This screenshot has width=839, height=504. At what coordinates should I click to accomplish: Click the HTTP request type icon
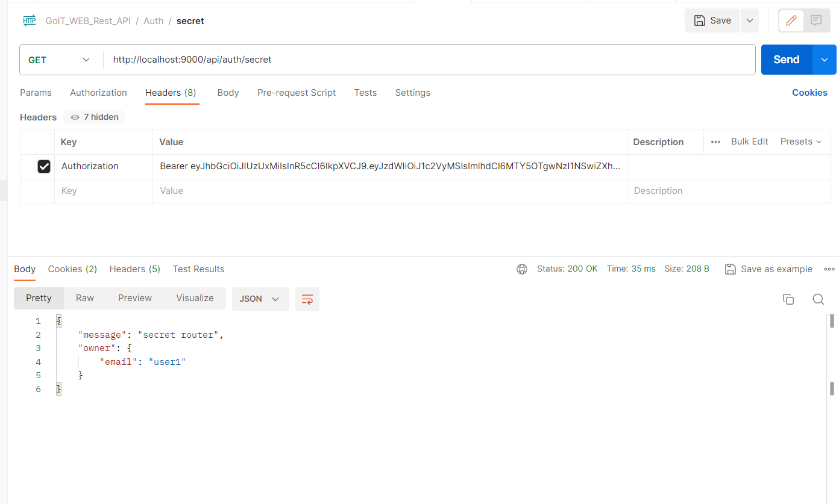tap(29, 20)
